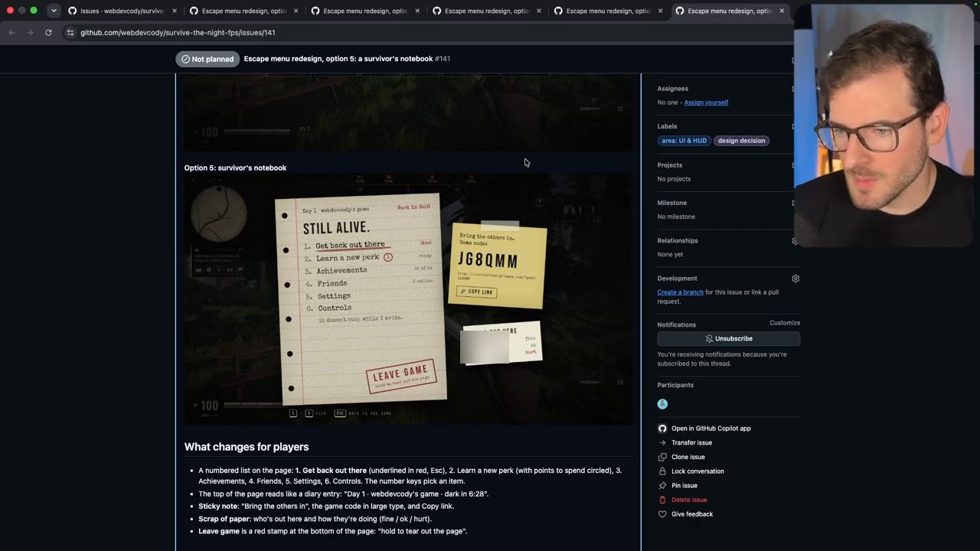This screenshot has width=980, height=551.
Task: Open the Relationships settings gear
Action: (795, 241)
